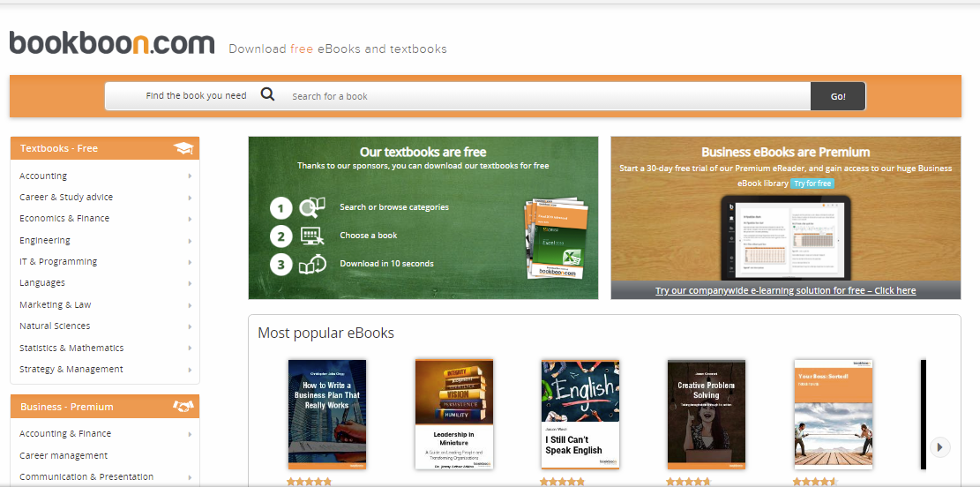Click the Try for free button

812,184
